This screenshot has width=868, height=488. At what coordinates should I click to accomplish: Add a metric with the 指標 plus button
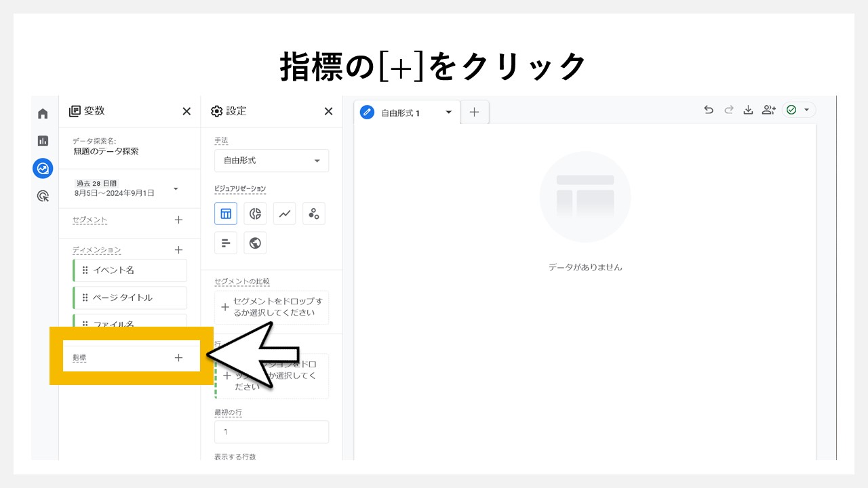(178, 357)
